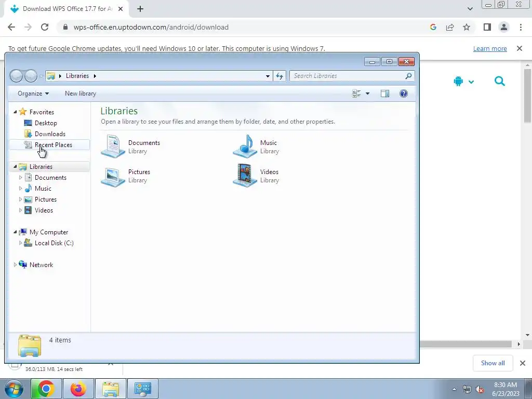
Task: Open the Videos library icon in main pane
Action: pyautogui.click(x=245, y=176)
